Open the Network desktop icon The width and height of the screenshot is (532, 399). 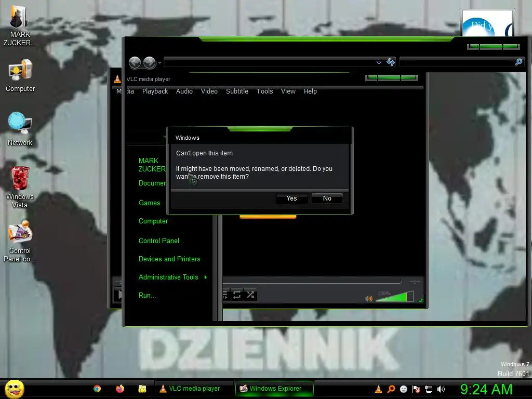point(20,129)
